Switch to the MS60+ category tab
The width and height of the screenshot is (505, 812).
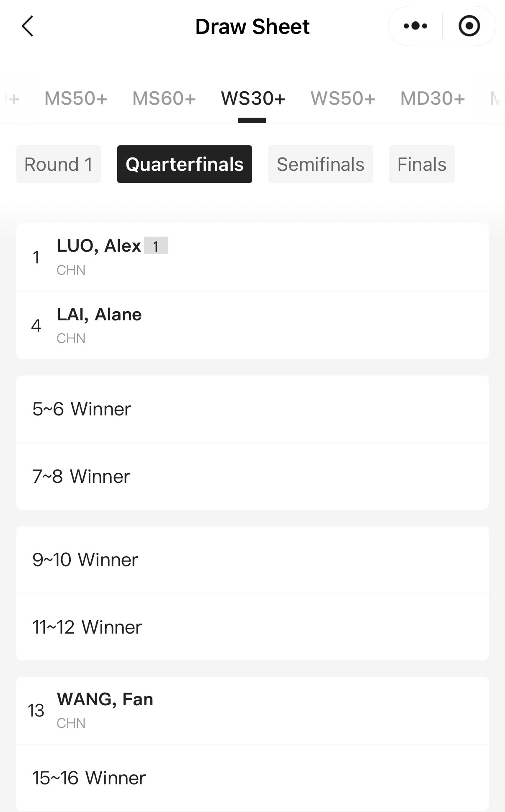pyautogui.click(x=164, y=98)
